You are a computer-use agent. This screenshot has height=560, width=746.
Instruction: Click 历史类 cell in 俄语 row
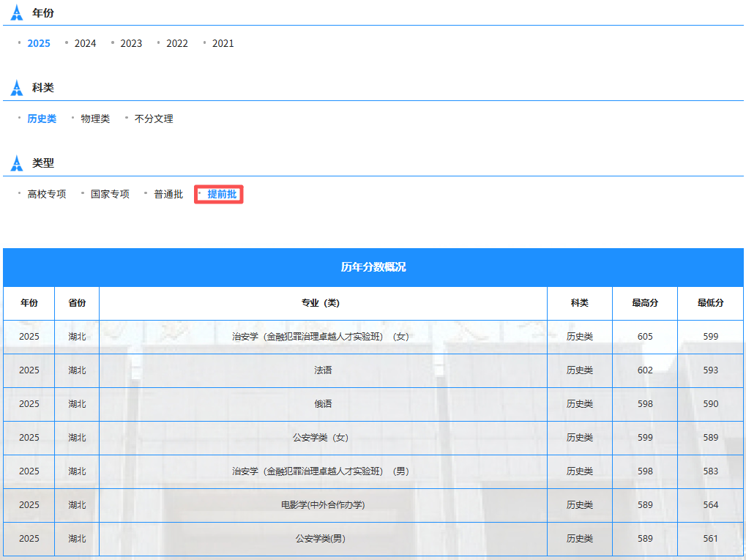coord(580,404)
